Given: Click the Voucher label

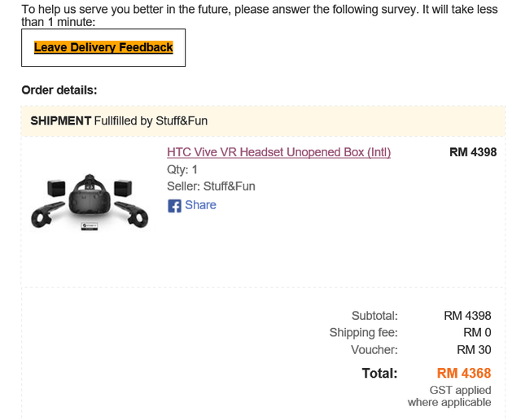Looking at the screenshot, I should (374, 349).
